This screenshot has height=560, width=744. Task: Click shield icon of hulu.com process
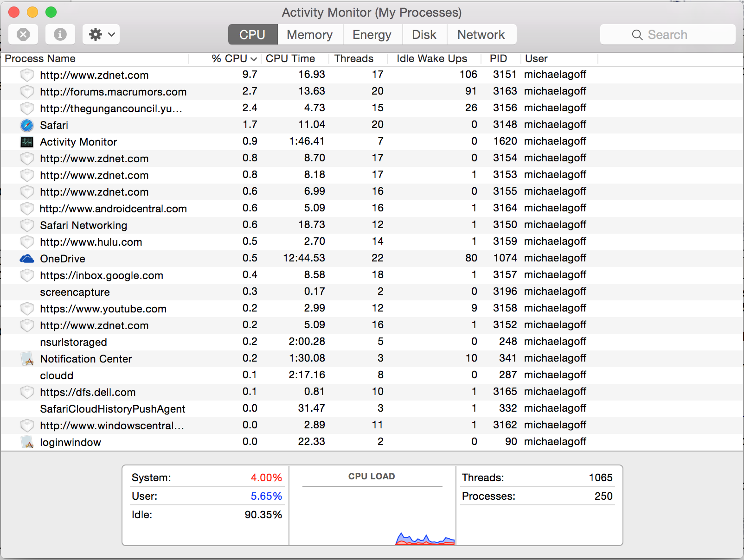[x=27, y=242]
